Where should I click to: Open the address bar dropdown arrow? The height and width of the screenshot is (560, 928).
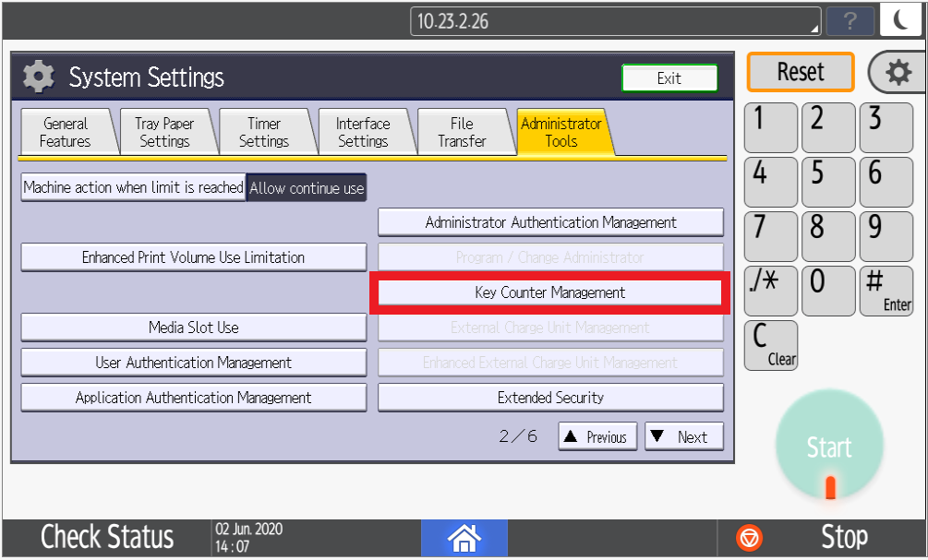click(x=814, y=27)
